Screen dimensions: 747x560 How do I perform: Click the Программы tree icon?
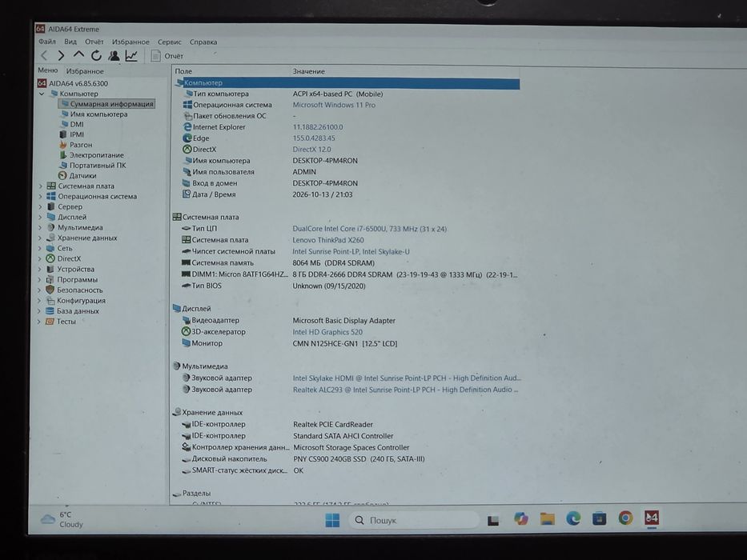(x=50, y=279)
